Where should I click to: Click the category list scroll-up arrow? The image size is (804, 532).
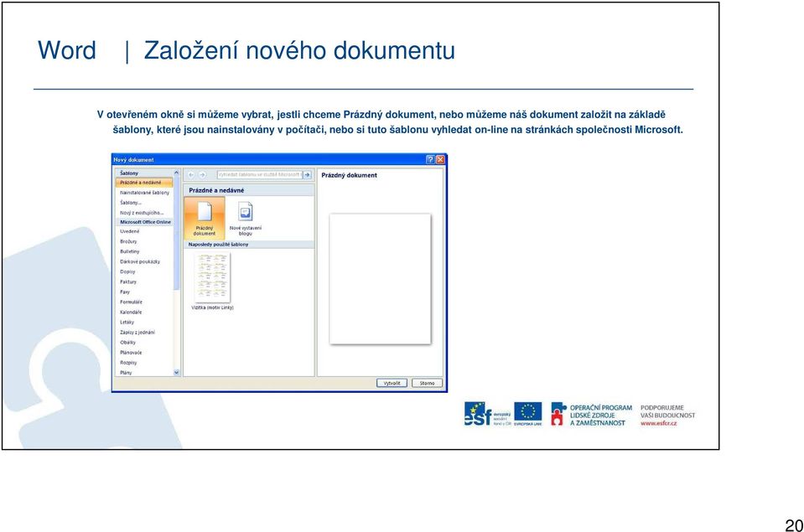coord(176,173)
